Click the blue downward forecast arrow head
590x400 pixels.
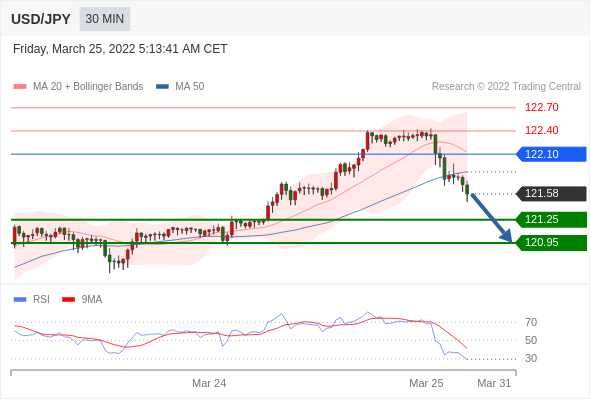pos(507,236)
